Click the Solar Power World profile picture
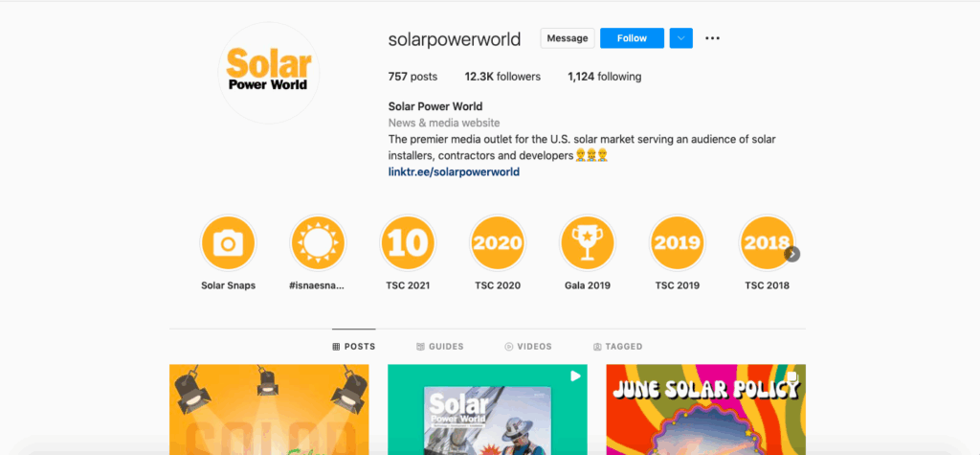This screenshot has height=455, width=980. tap(269, 73)
